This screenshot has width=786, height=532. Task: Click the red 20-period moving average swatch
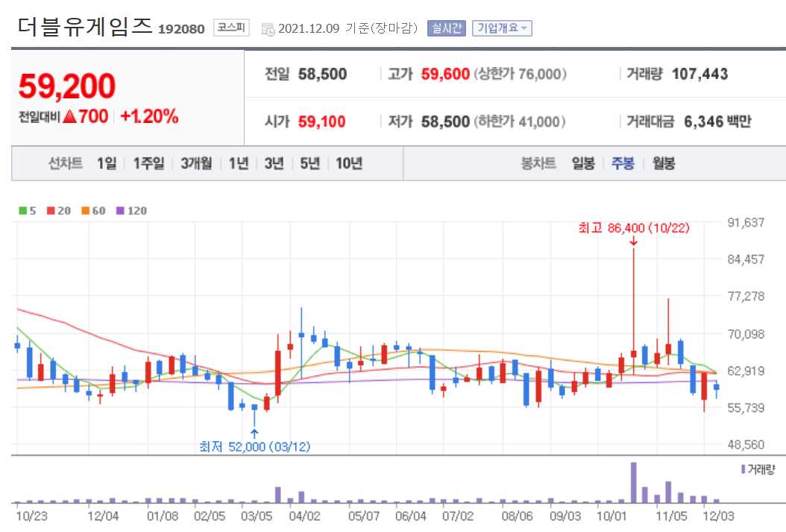51,211
